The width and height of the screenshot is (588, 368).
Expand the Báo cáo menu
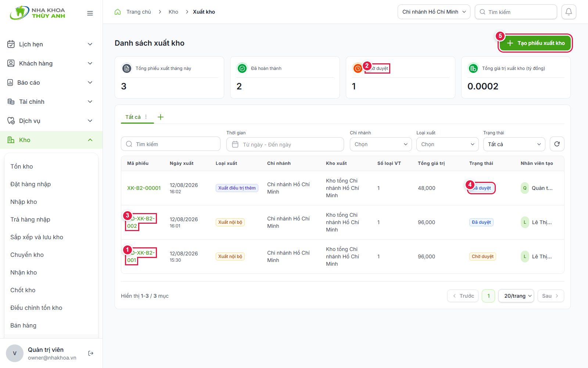[51, 82]
